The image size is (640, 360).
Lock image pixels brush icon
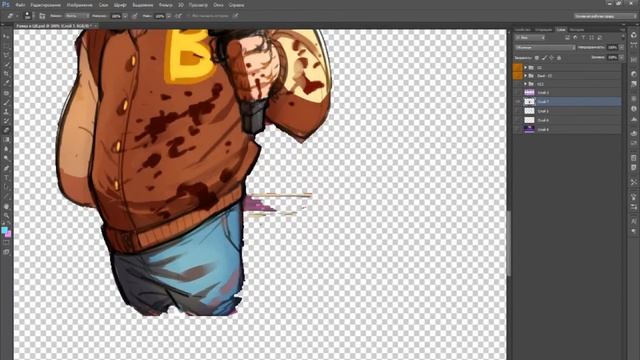coord(544,58)
